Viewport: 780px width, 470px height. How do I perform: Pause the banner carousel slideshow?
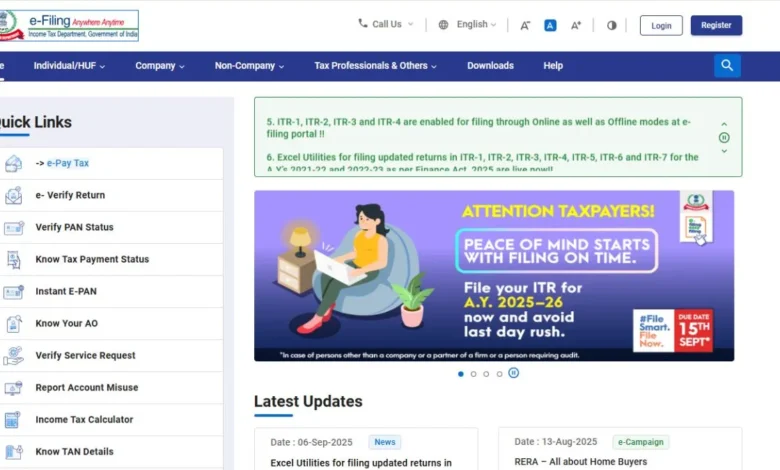point(514,373)
